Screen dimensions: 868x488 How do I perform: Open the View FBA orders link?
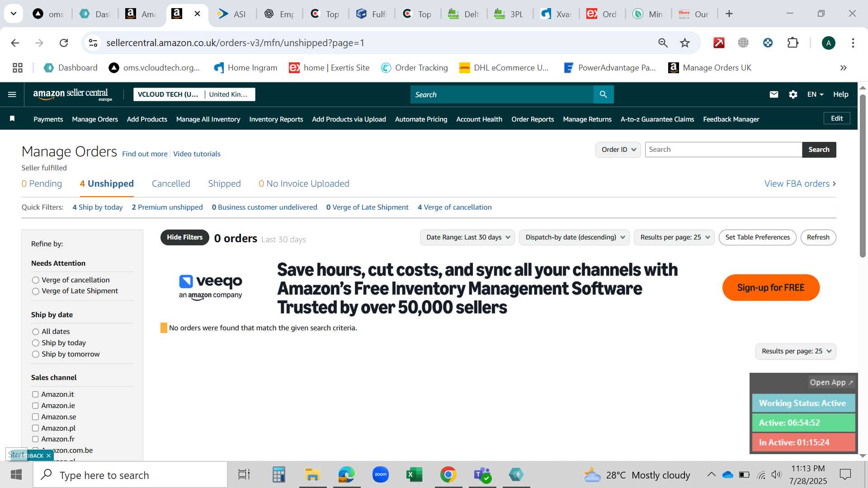tap(800, 183)
